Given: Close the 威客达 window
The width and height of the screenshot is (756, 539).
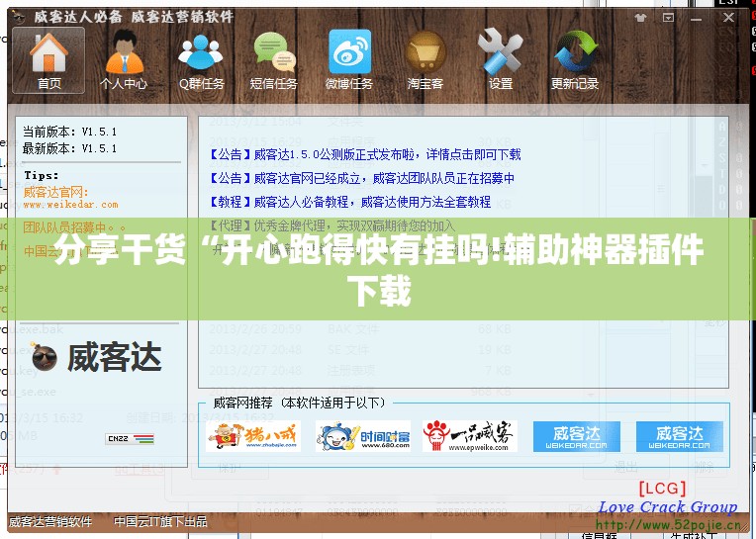Looking at the screenshot, I should (x=728, y=18).
